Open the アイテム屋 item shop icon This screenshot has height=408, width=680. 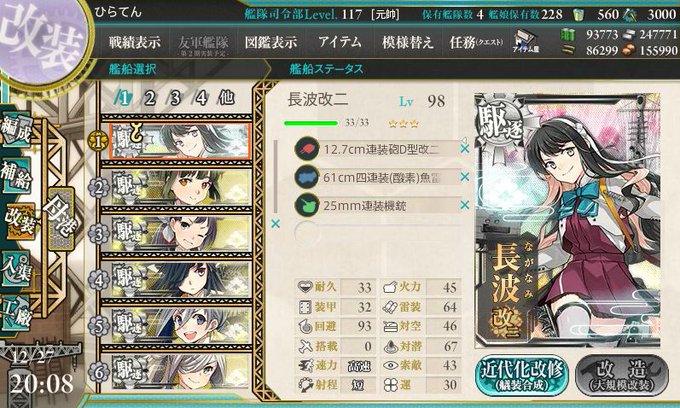pos(526,42)
